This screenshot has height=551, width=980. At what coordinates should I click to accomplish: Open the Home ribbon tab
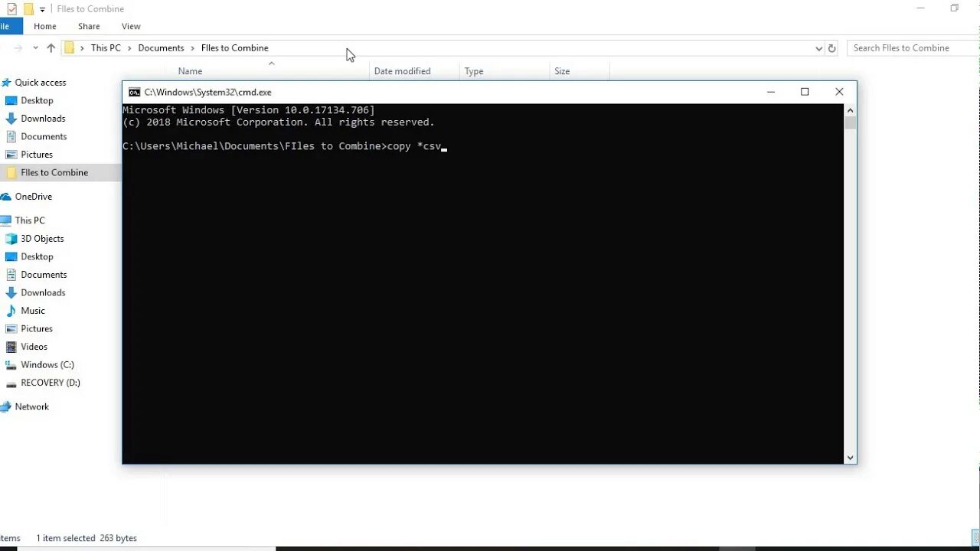pyautogui.click(x=45, y=26)
